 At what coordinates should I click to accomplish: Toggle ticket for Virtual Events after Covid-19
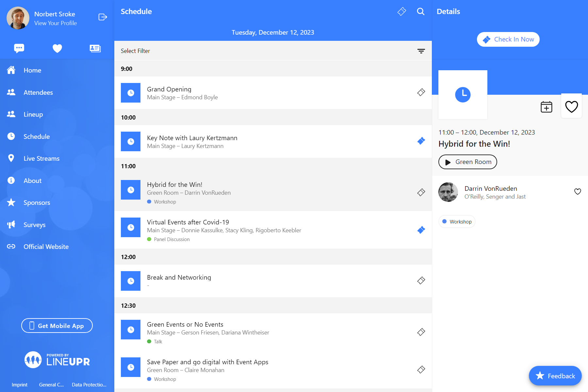pos(421,230)
